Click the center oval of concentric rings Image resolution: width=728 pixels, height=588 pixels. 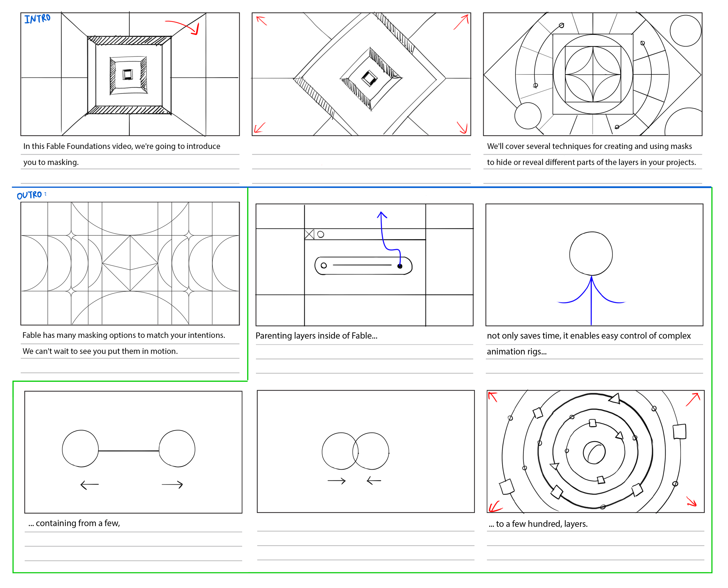(x=594, y=452)
